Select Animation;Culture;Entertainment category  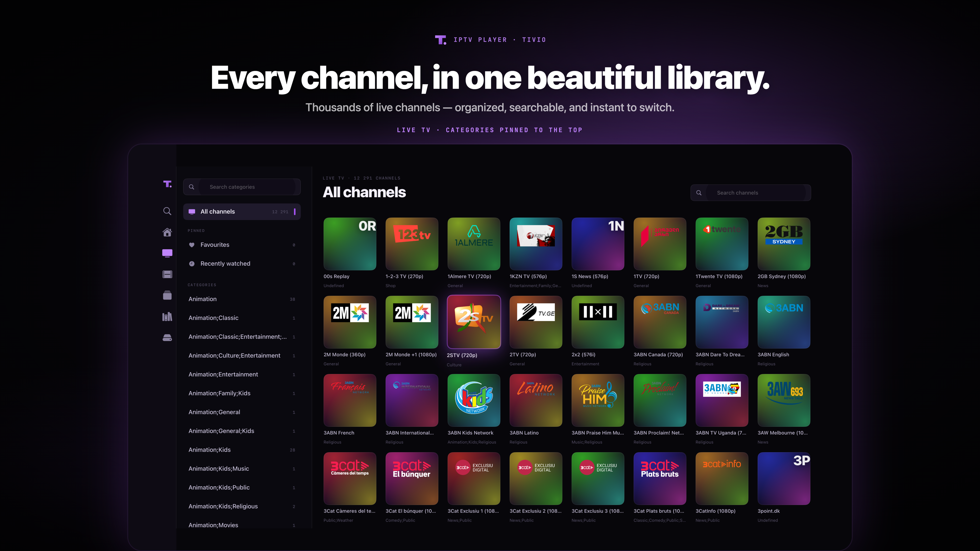[x=242, y=356]
